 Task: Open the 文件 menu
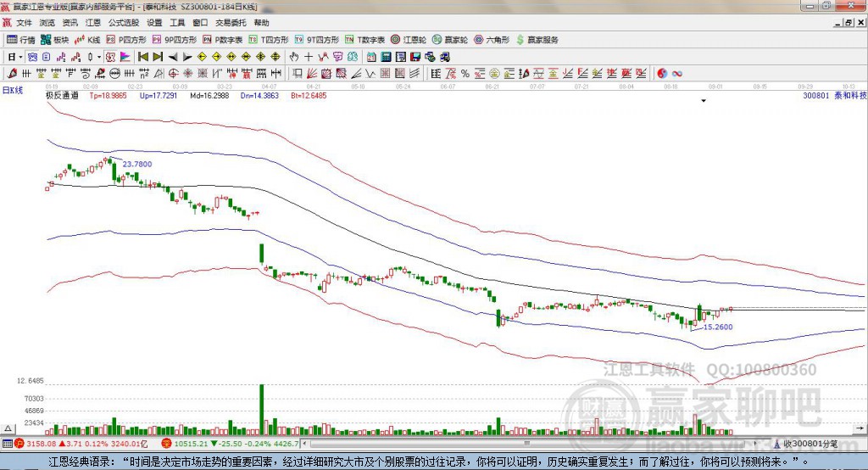(x=24, y=23)
